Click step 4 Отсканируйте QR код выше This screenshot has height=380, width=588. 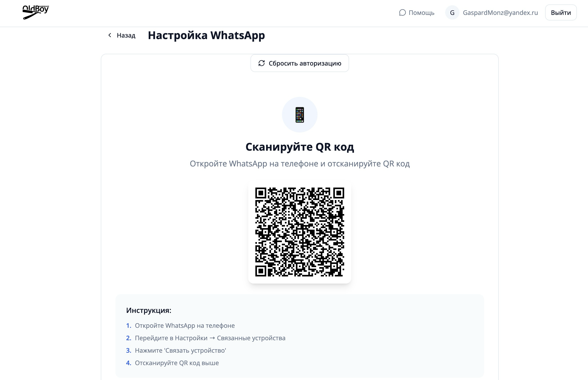[177, 363]
